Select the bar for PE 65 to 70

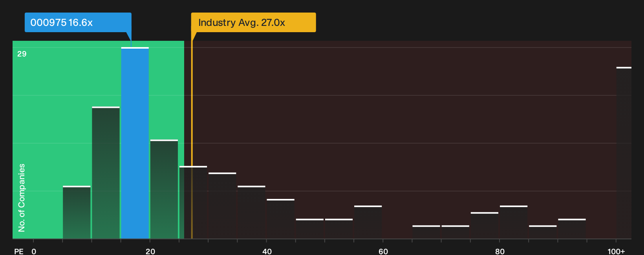[426, 232]
